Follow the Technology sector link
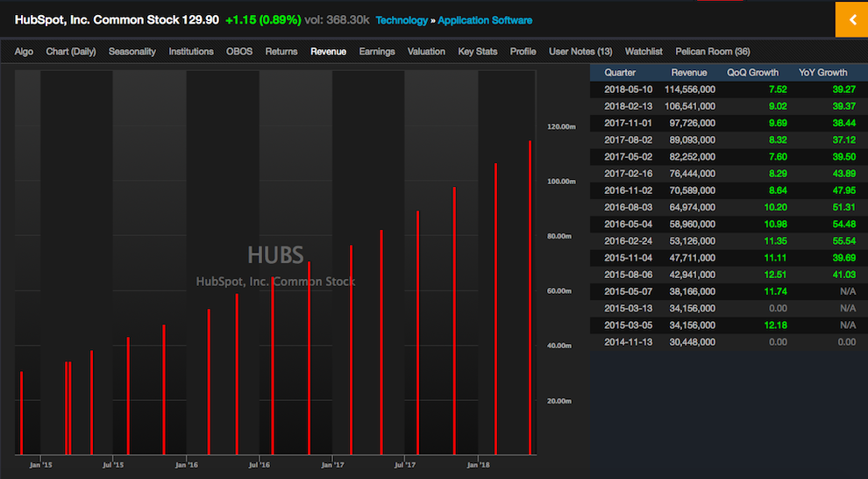The image size is (868, 479). click(402, 20)
